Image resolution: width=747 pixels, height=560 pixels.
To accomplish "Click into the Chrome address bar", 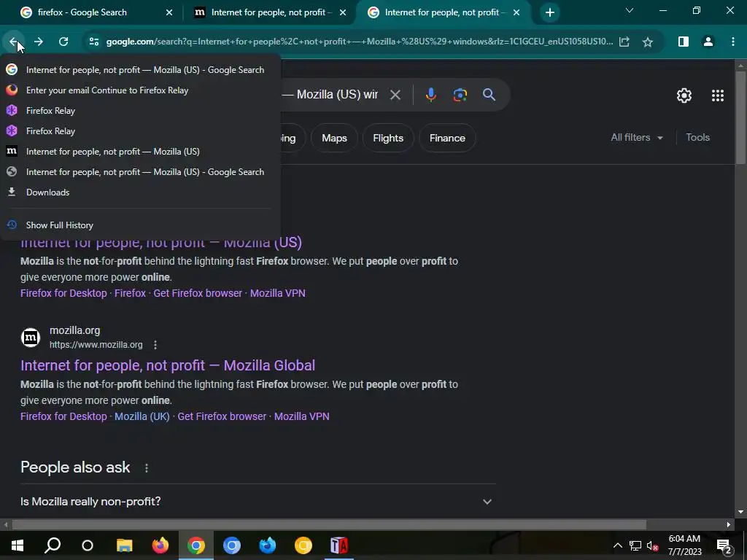I will tap(360, 42).
